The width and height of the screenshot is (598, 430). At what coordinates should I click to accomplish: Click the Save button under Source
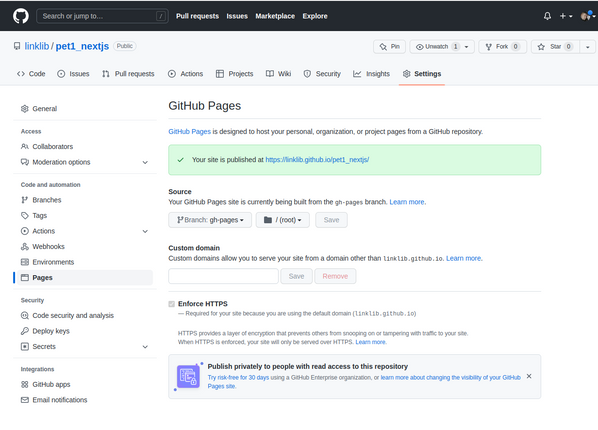[331, 220]
